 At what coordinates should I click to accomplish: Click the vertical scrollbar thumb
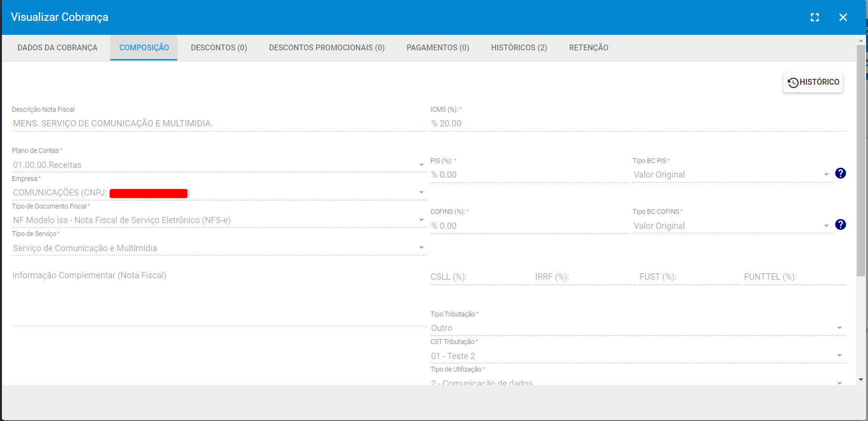[861, 161]
